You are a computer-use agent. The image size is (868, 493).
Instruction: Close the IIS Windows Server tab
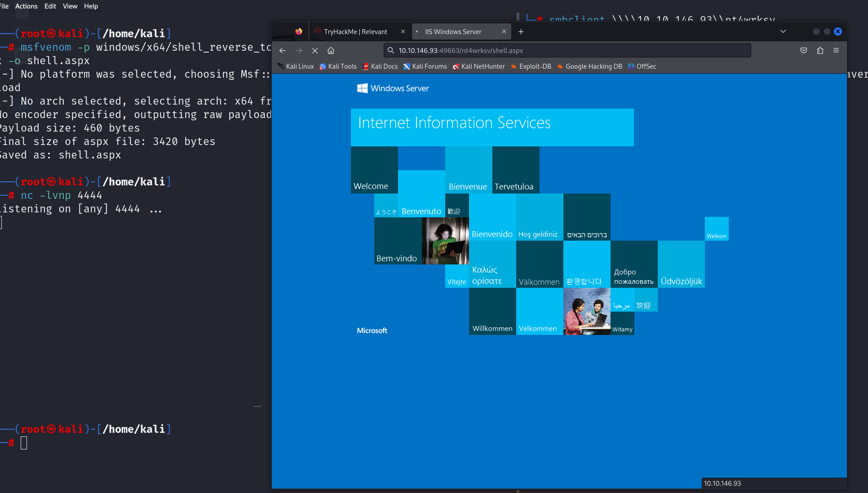pos(504,32)
